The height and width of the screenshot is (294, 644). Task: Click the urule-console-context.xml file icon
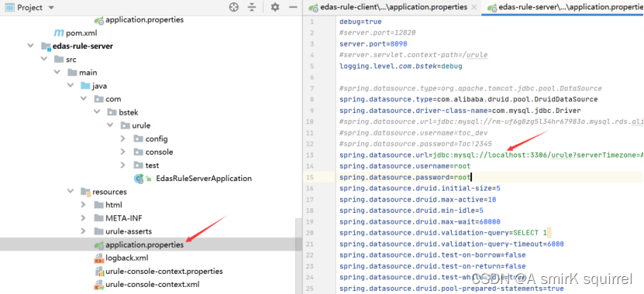coord(98,285)
